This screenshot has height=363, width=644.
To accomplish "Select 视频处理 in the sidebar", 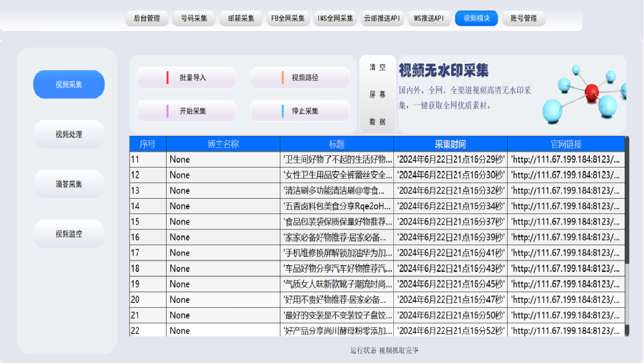I will point(69,134).
